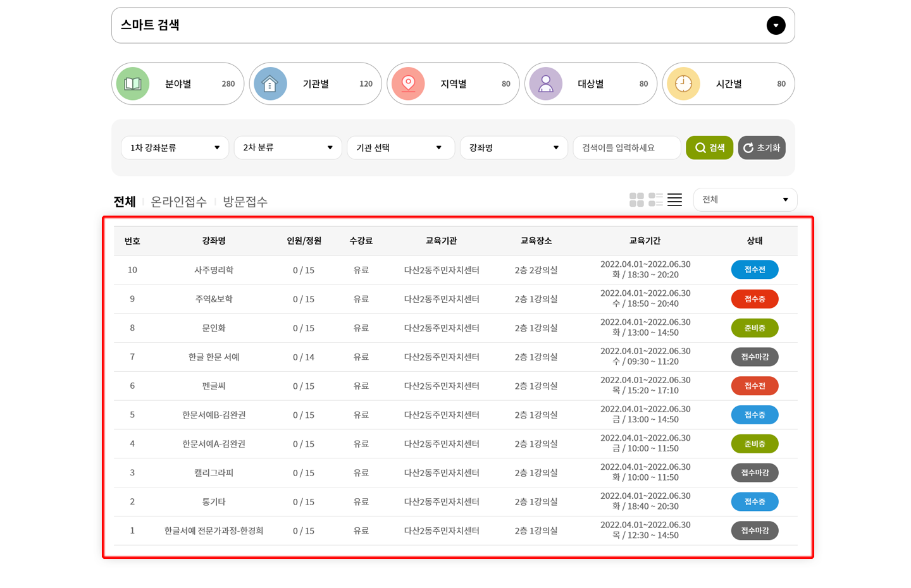
Task: Click schedule 수 / 09:30 ~ 11:20
Action: point(645,362)
